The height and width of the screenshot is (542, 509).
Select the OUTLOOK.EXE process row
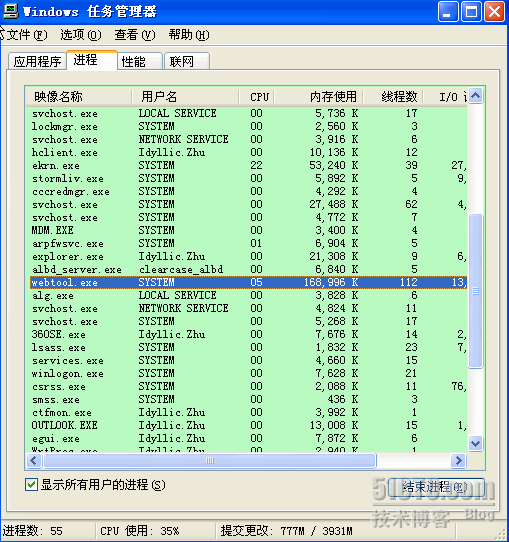tap(248, 426)
